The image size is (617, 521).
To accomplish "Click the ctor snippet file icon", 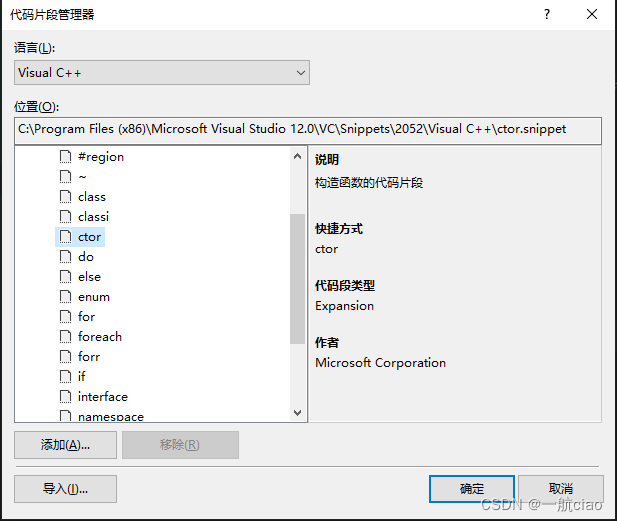I will 65,237.
